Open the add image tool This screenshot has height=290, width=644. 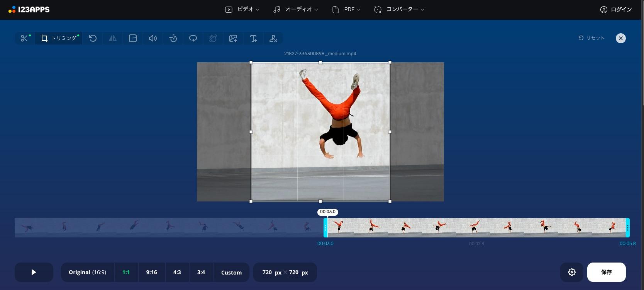point(233,38)
